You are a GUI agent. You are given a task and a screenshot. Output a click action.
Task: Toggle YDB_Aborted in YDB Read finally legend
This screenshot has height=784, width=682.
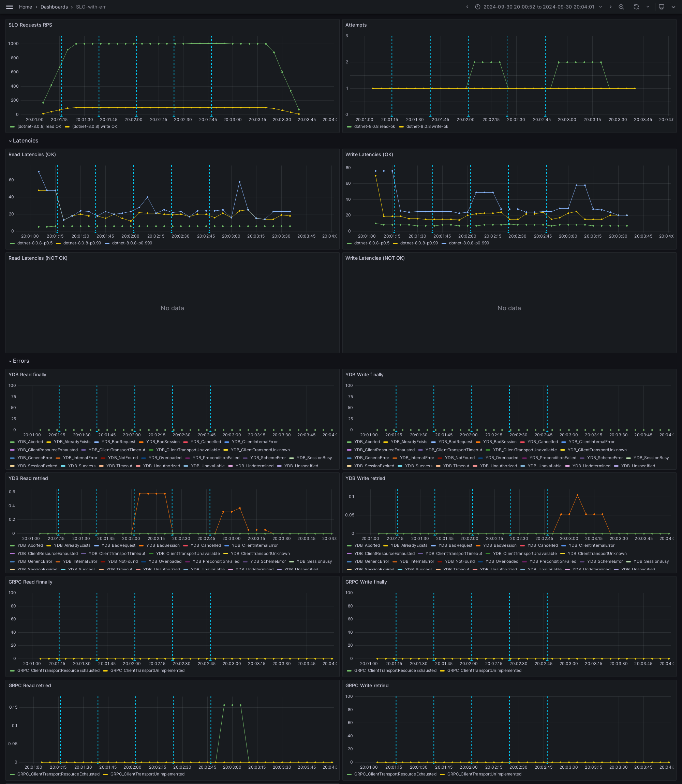30,442
